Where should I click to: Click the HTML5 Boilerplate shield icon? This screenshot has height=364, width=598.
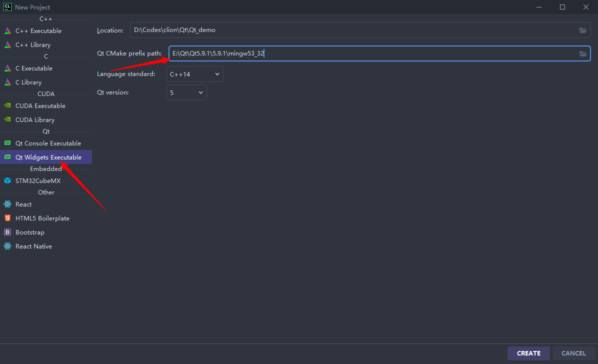pos(7,218)
